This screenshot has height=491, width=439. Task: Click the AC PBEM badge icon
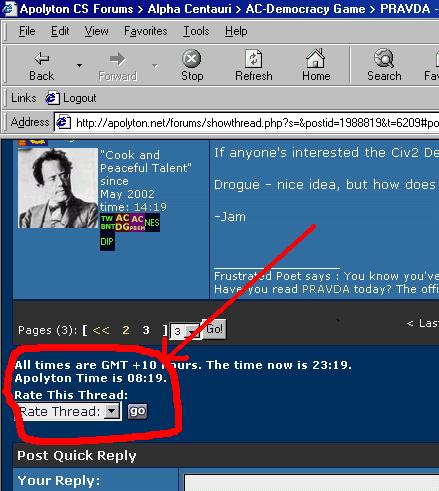[x=137, y=223]
